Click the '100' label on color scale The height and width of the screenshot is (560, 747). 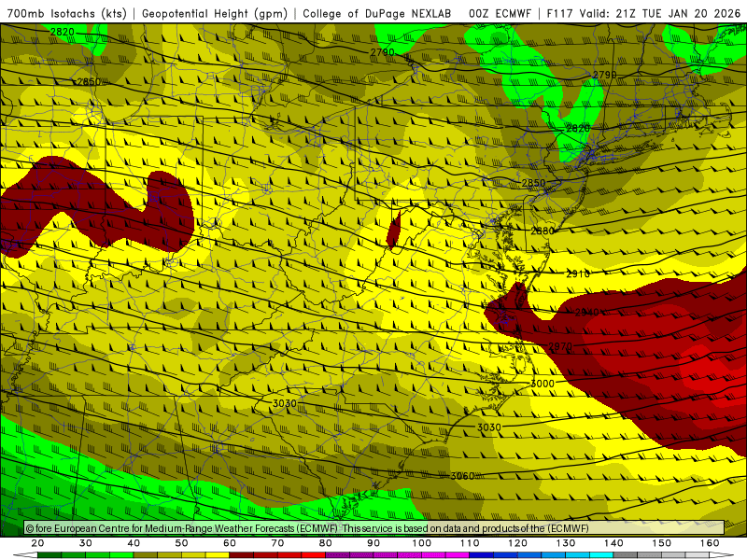click(x=422, y=543)
